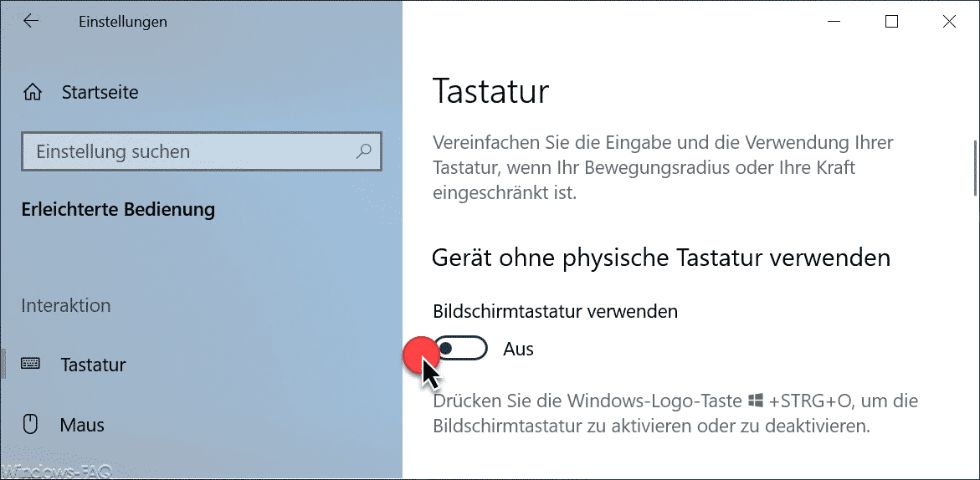Click the Windows logo icon in shortcut hint
Screen dimensions: 980x480
pos(756,401)
